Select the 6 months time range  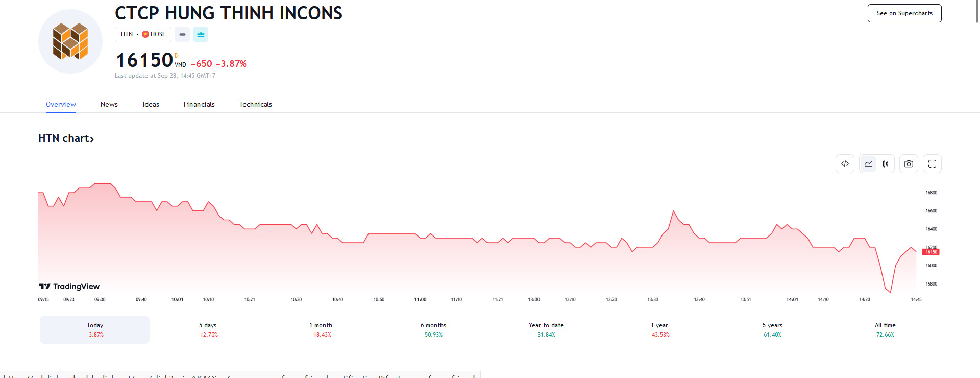[x=433, y=329]
